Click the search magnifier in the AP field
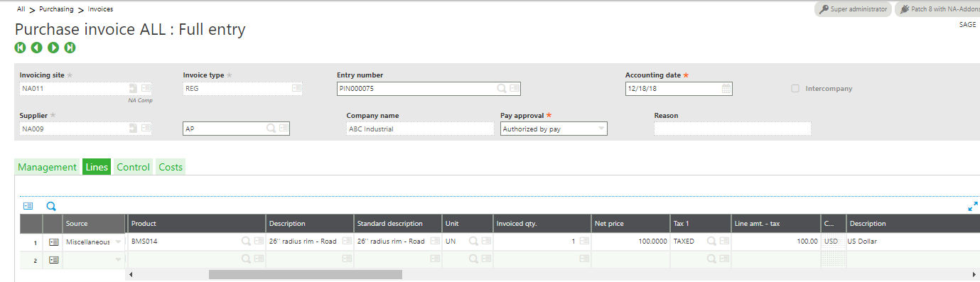Image resolution: width=980 pixels, height=282 pixels. (271, 129)
